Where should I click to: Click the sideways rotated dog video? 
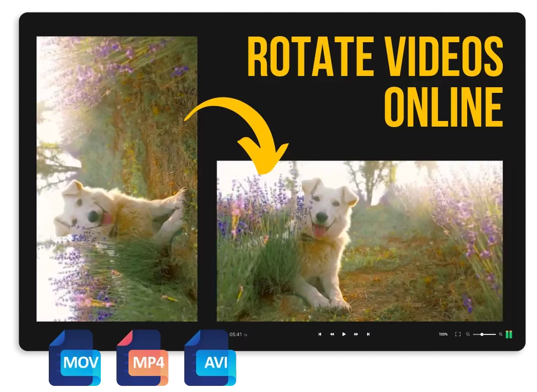click(x=117, y=179)
